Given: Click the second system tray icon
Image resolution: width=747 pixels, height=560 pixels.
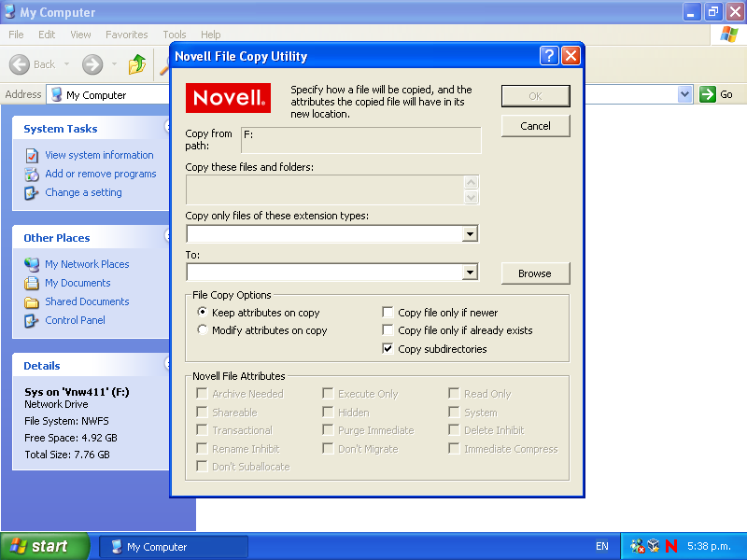Looking at the screenshot, I should (655, 546).
